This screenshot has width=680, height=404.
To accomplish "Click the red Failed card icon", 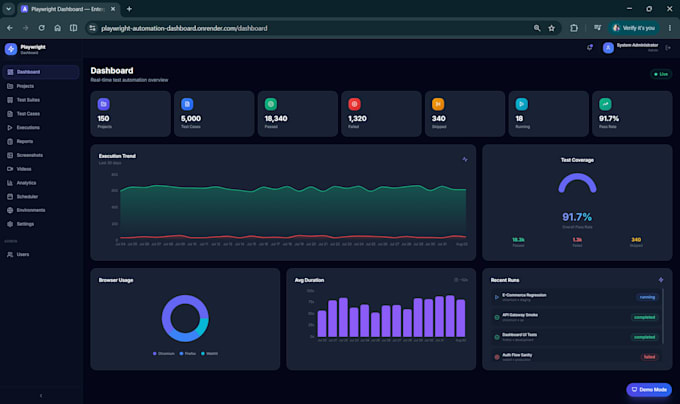I will (354, 104).
